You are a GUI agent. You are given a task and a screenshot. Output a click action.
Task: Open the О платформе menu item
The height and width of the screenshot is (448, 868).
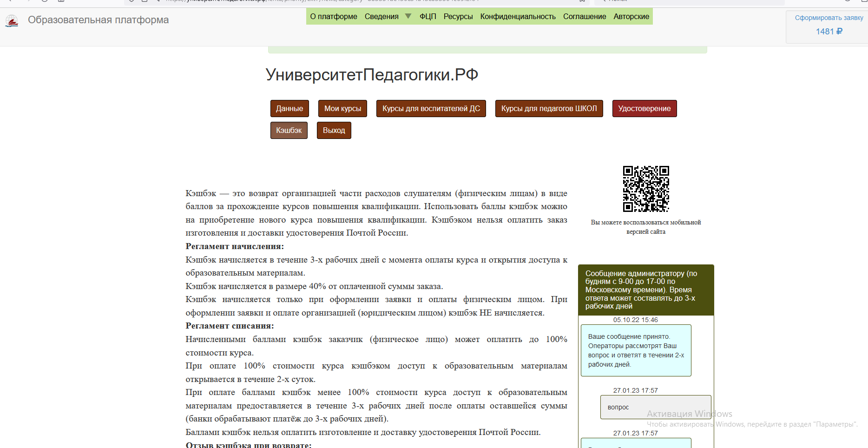333,16
